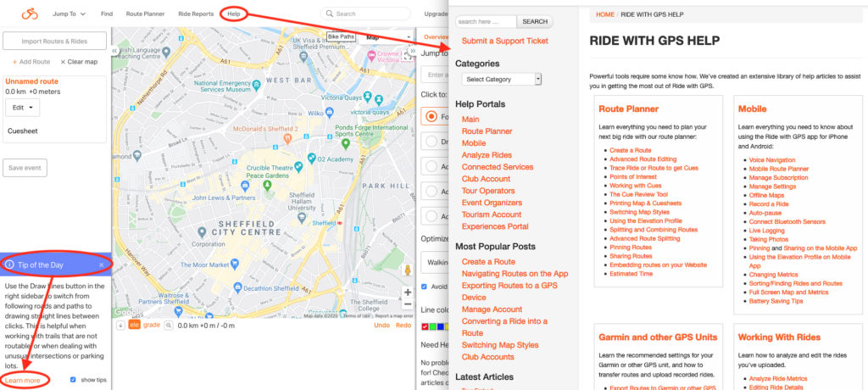Viewport: 868px width, 390px height.
Task: Click the info icon in Tip of the Day
Action: click(x=9, y=265)
